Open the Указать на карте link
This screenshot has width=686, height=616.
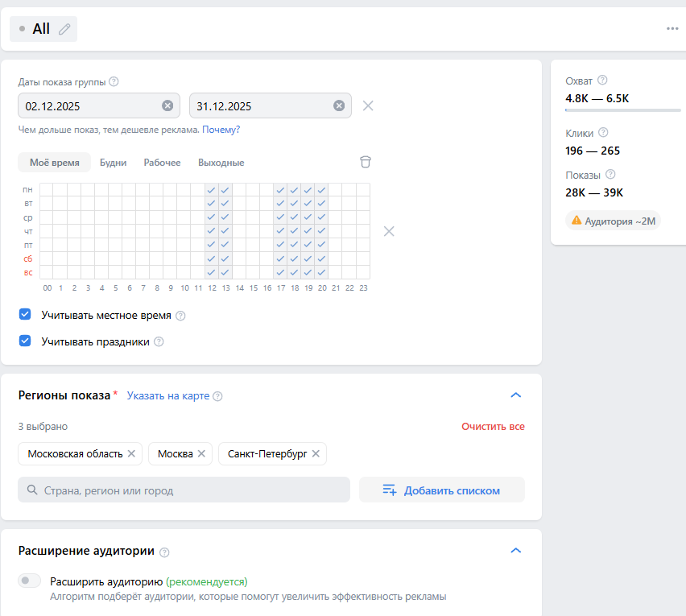168,395
